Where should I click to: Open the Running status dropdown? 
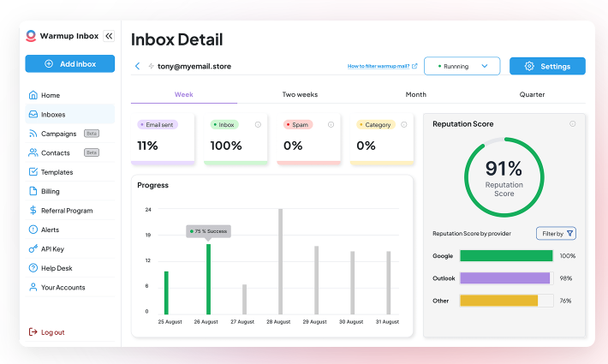coord(462,66)
